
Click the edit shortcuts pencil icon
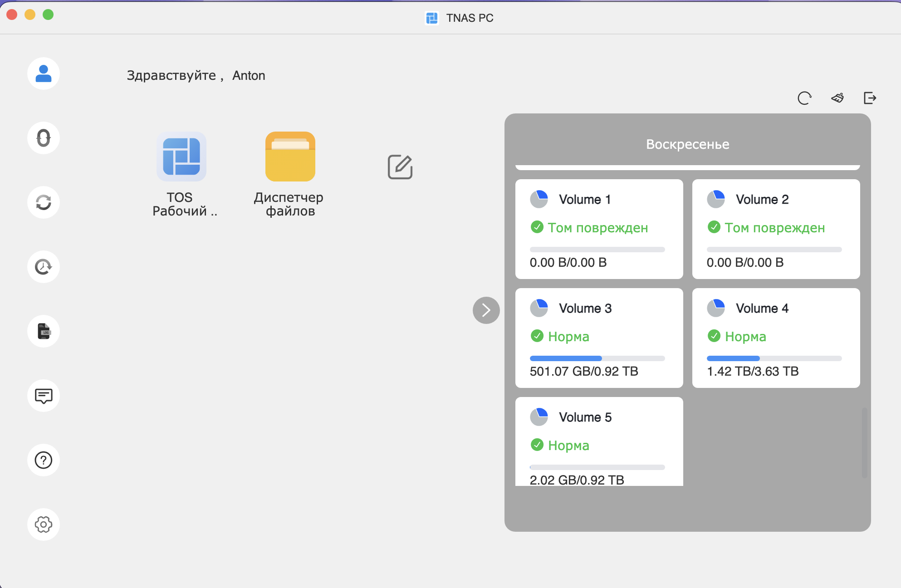400,167
